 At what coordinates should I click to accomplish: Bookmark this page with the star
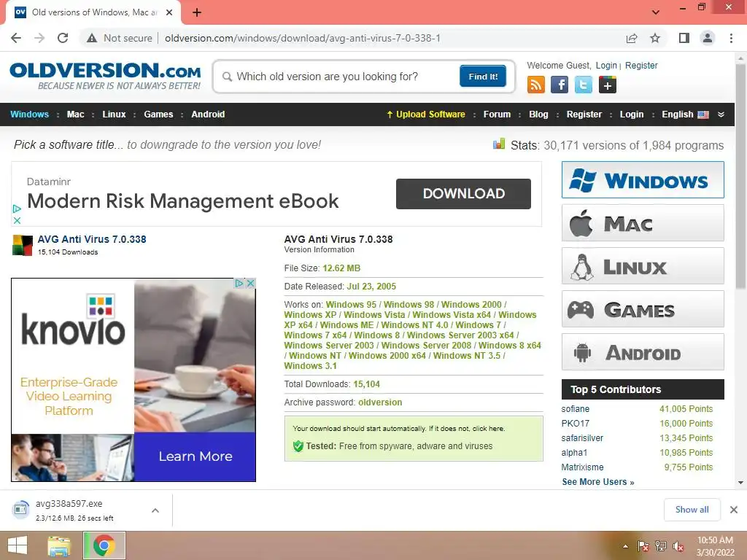[655, 38]
